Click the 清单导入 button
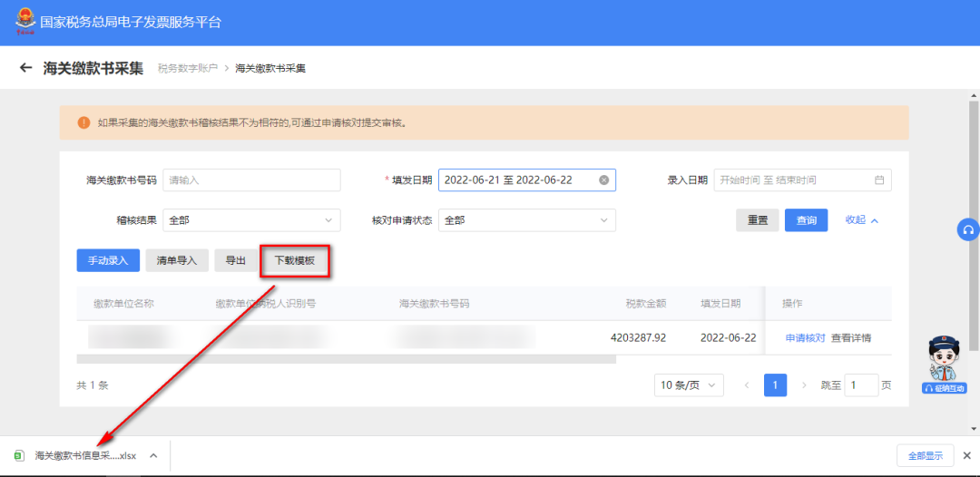 pos(177,260)
